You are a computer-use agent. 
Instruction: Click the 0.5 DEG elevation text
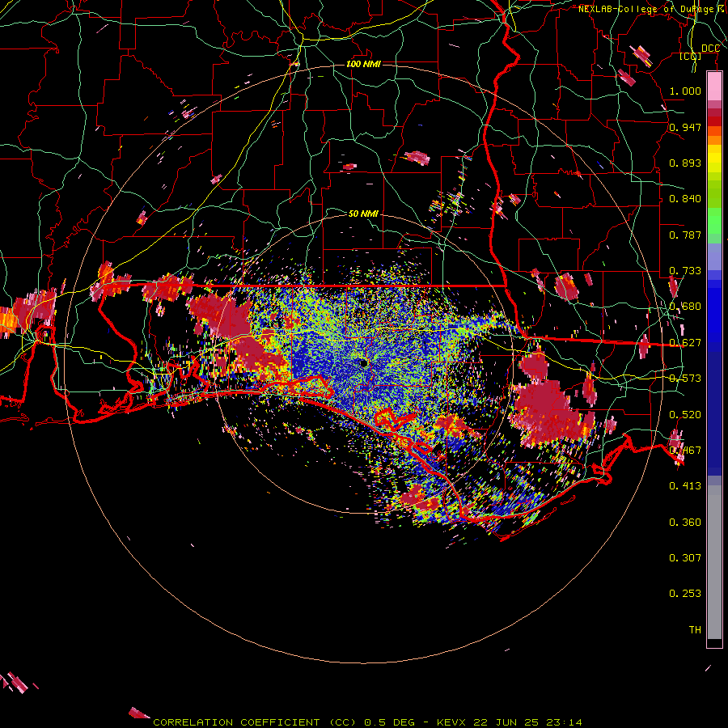390,722
